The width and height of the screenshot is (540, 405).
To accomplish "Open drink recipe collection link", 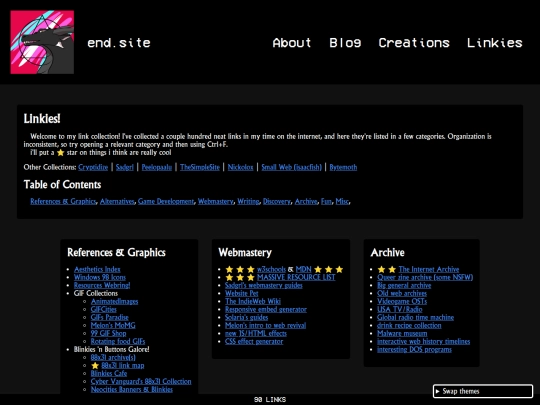I will pyautogui.click(x=409, y=325).
